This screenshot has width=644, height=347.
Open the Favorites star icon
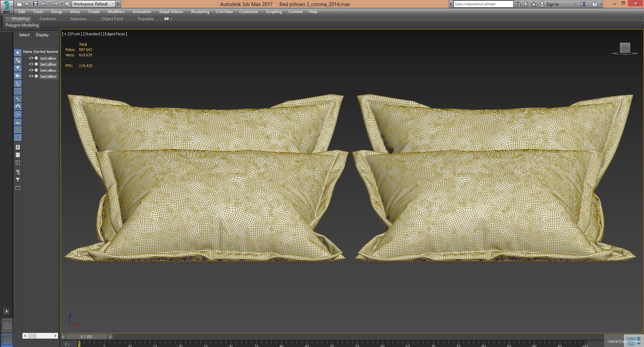pos(534,4)
